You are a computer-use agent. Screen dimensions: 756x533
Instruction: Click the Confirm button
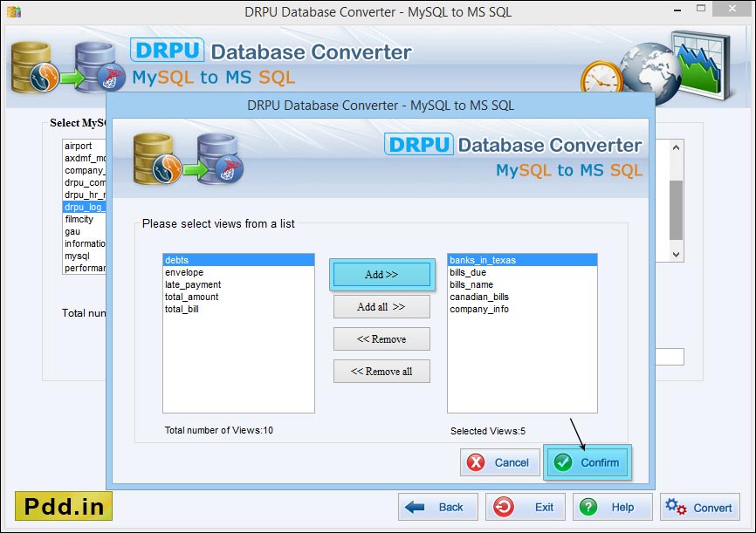[587, 462]
